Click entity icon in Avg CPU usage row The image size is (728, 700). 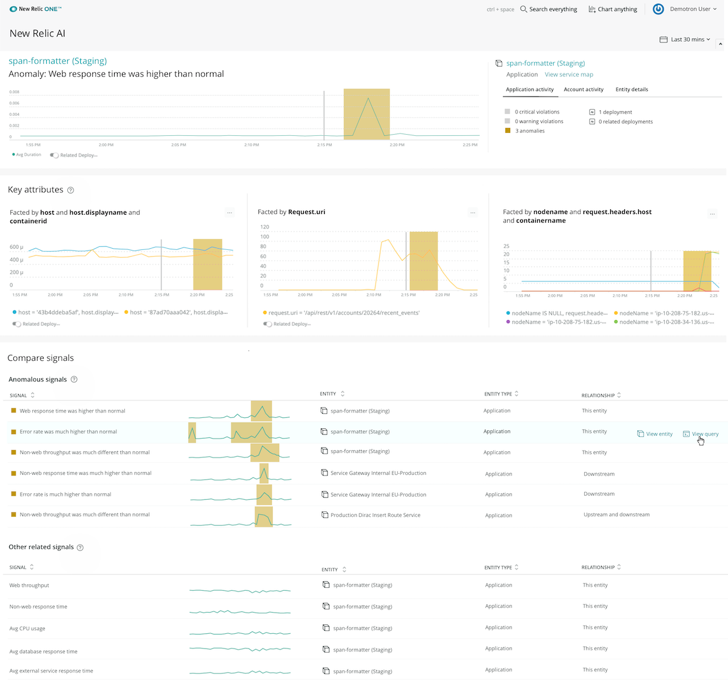click(x=326, y=628)
